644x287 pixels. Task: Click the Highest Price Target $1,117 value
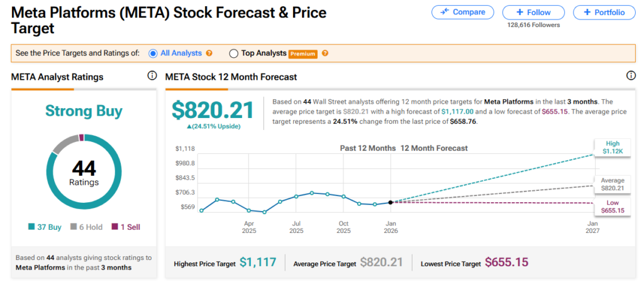tap(258, 264)
